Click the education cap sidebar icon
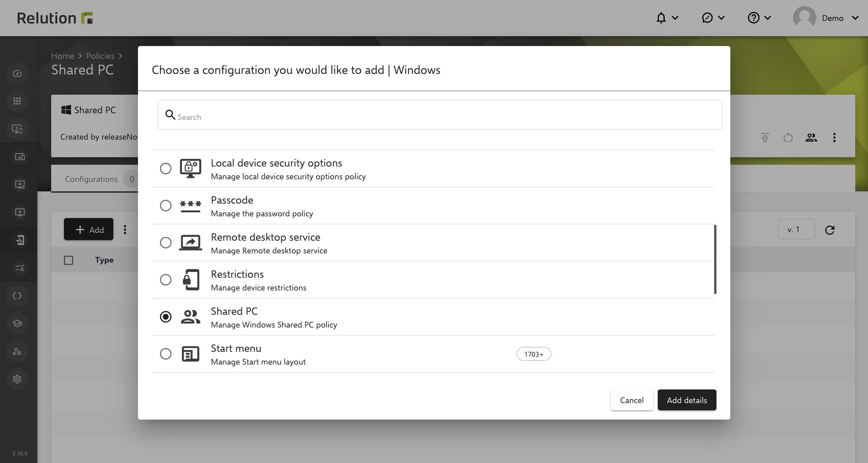 17,323
